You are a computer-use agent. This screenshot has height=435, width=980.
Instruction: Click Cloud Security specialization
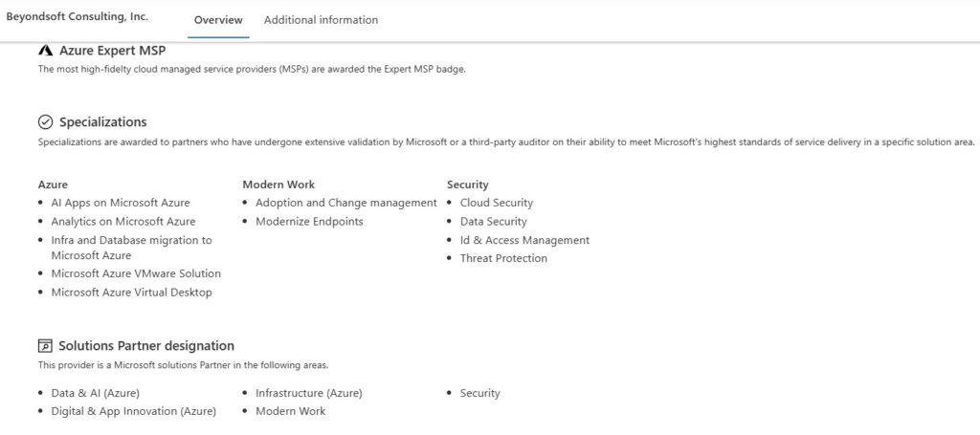click(497, 203)
